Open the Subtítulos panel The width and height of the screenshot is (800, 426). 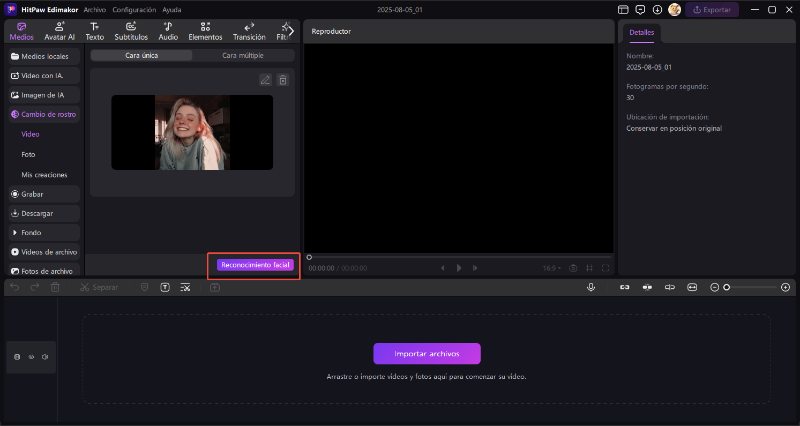(x=131, y=31)
